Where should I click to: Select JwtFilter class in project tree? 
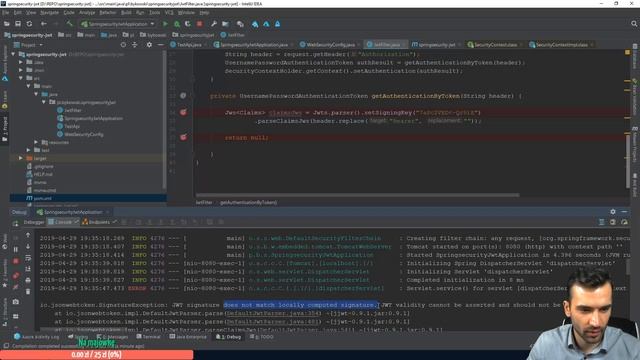point(69,110)
